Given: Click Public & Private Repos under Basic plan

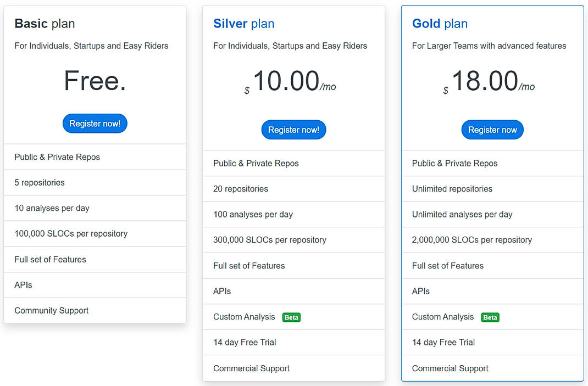Looking at the screenshot, I should coord(56,157).
